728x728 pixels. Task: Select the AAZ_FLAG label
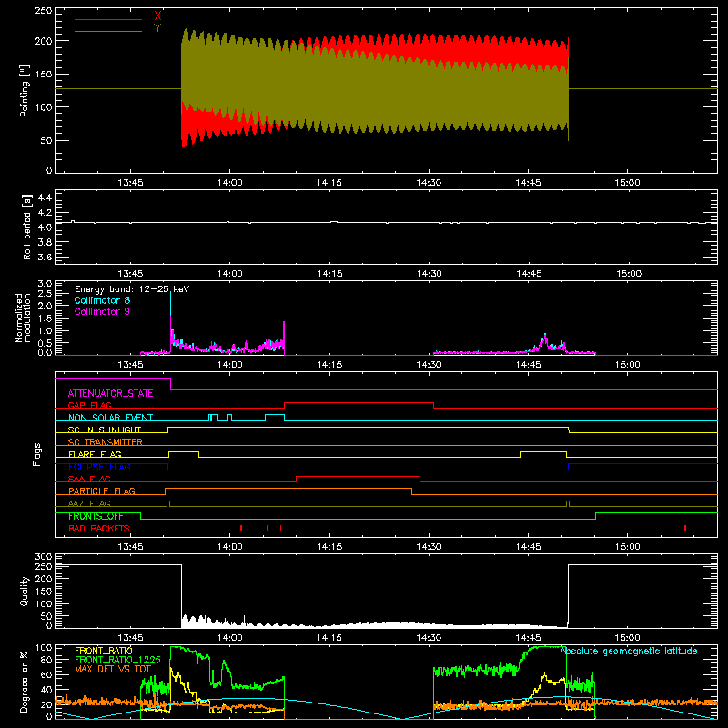(x=89, y=503)
